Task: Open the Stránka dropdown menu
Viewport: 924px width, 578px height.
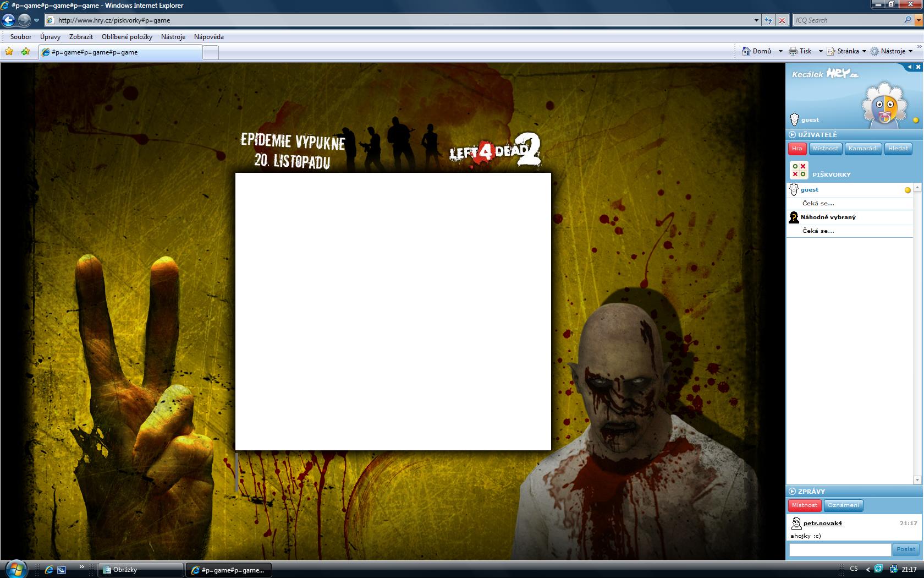Action: (846, 51)
